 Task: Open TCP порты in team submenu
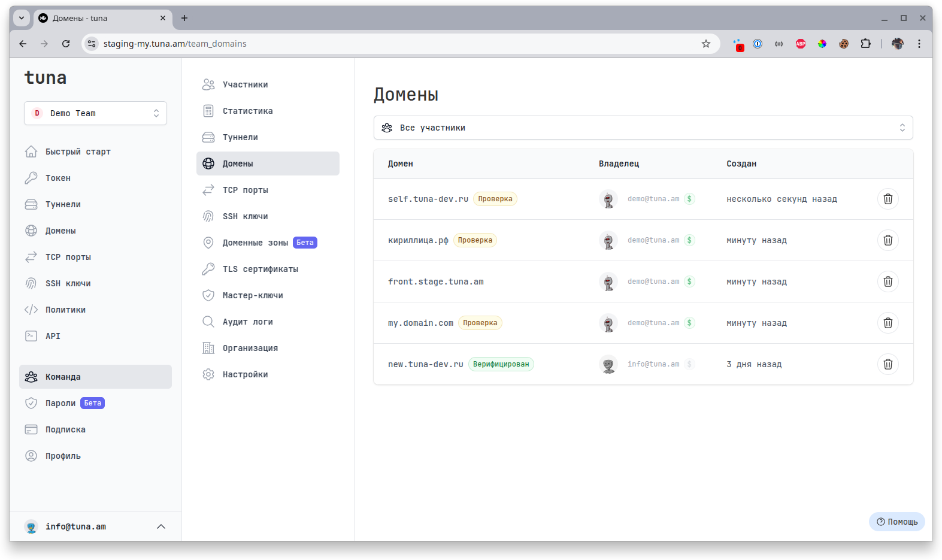(x=268, y=190)
